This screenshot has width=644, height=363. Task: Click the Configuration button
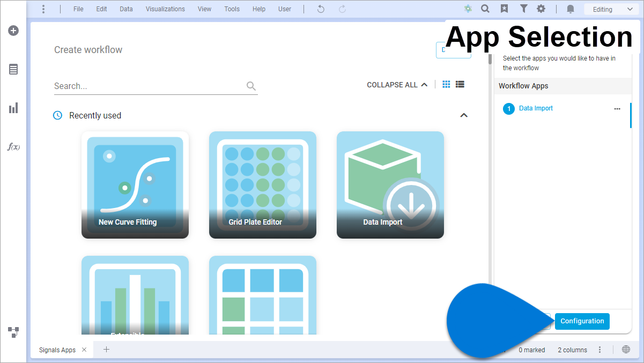(x=582, y=321)
